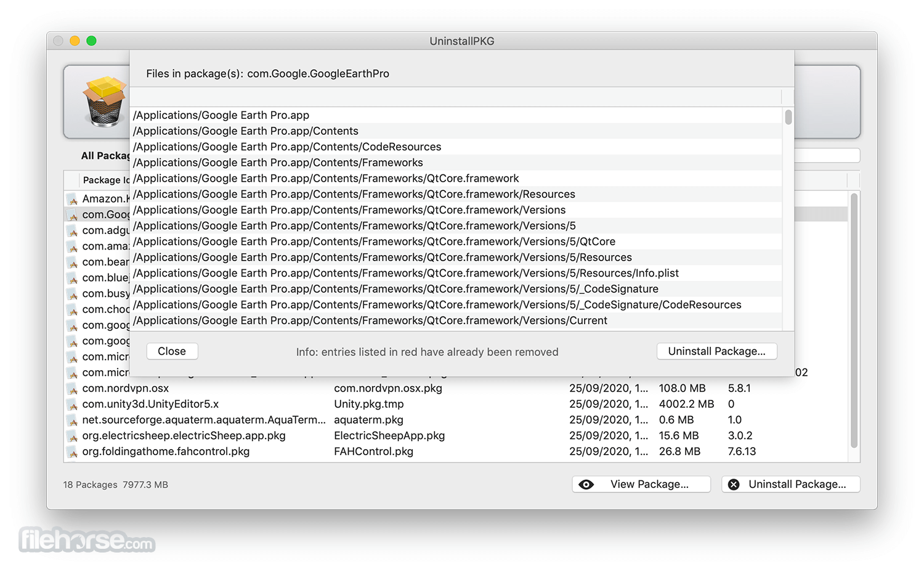924x571 pixels.
Task: Click the package icon beside com.adgu
Action: click(x=73, y=231)
